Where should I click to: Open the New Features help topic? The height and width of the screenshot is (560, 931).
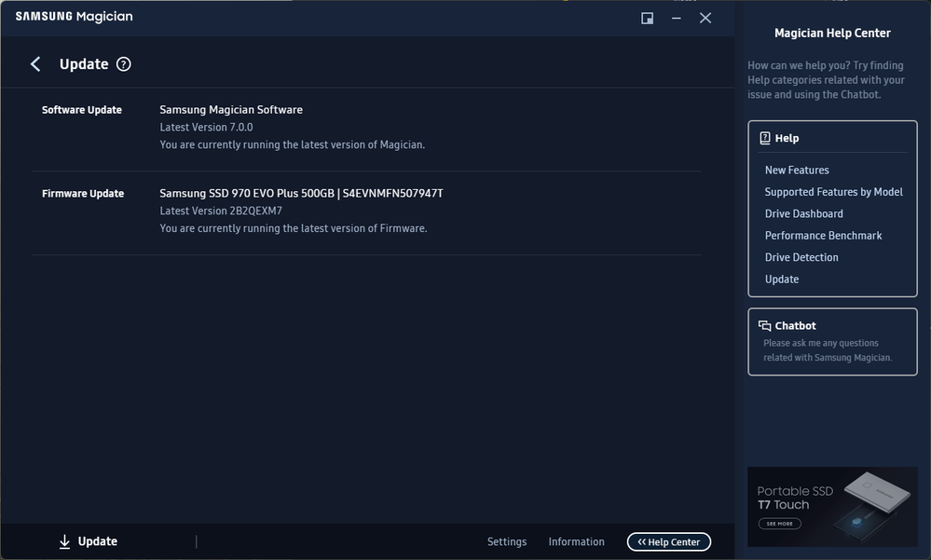[797, 171]
